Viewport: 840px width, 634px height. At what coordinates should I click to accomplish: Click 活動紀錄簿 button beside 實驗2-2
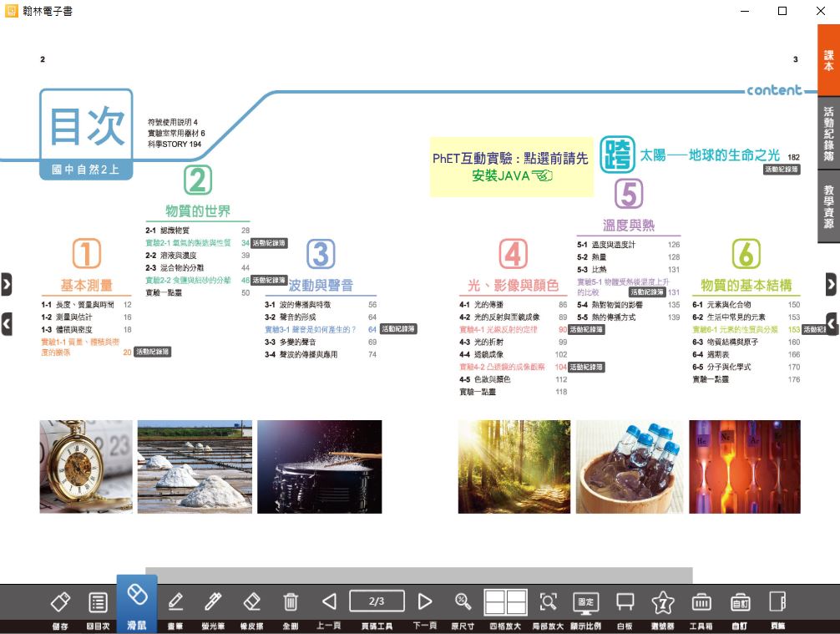point(269,281)
